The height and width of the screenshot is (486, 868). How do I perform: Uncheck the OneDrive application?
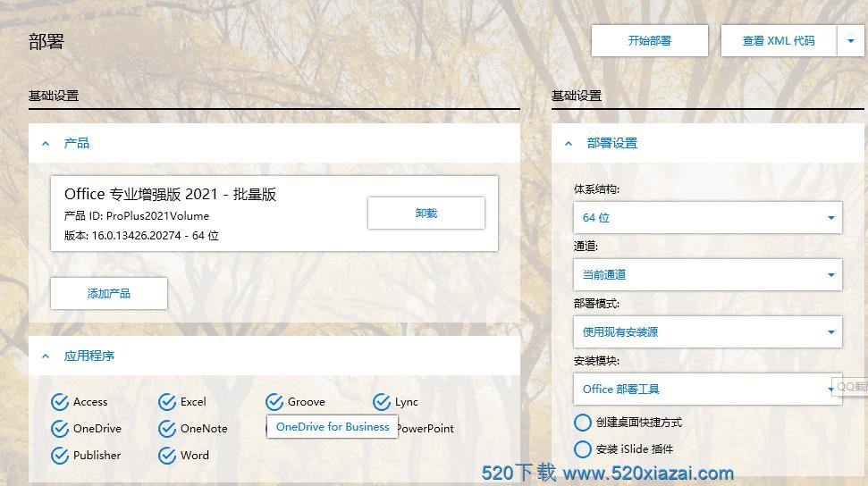tap(60, 429)
